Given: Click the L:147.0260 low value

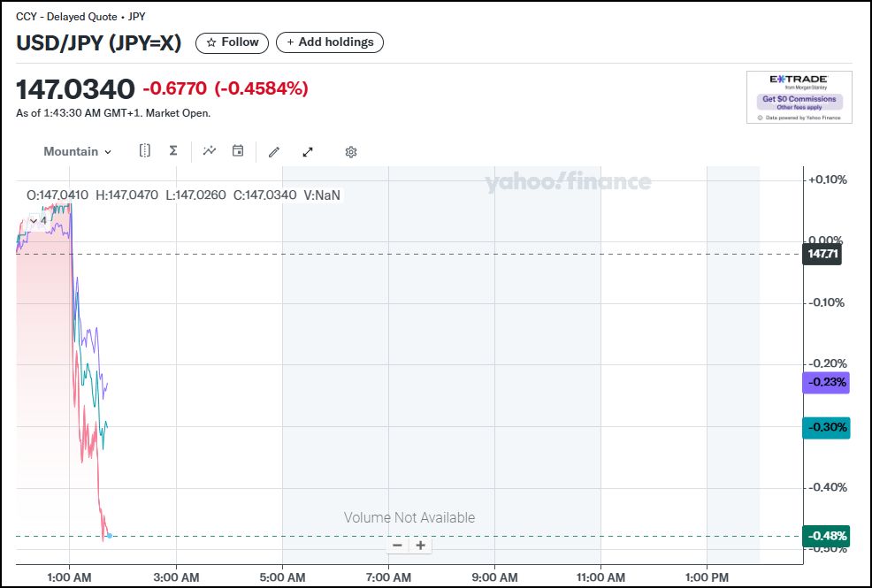Looking at the screenshot, I should tap(195, 195).
